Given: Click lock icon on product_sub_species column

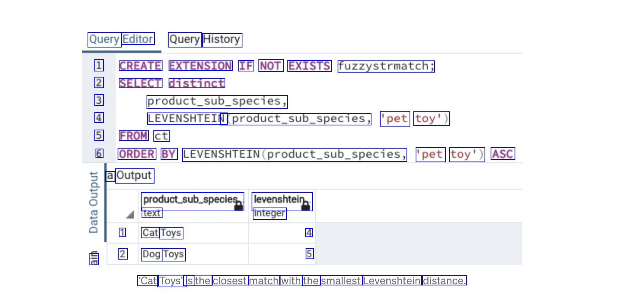Looking at the screenshot, I should [x=239, y=206].
